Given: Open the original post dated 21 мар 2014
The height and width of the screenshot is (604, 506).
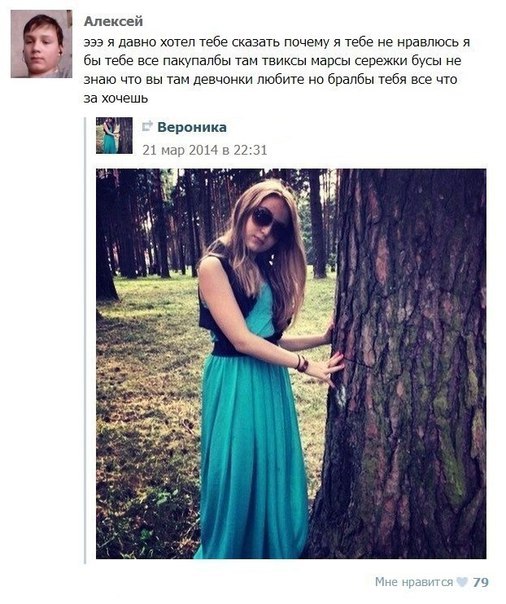Looking at the screenshot, I should click(204, 150).
